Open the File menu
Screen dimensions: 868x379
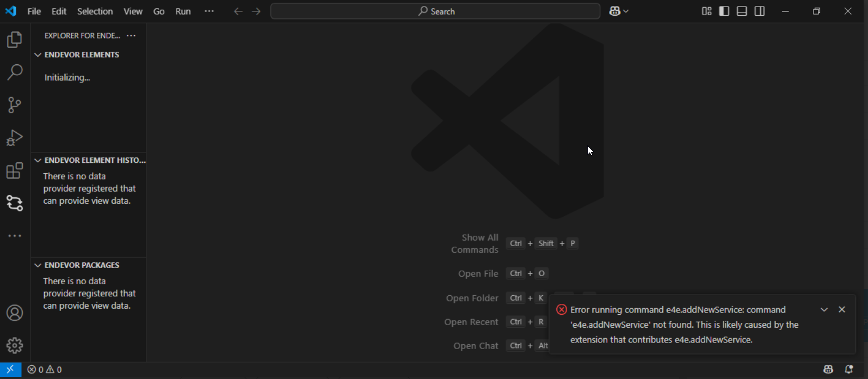pyautogui.click(x=34, y=11)
